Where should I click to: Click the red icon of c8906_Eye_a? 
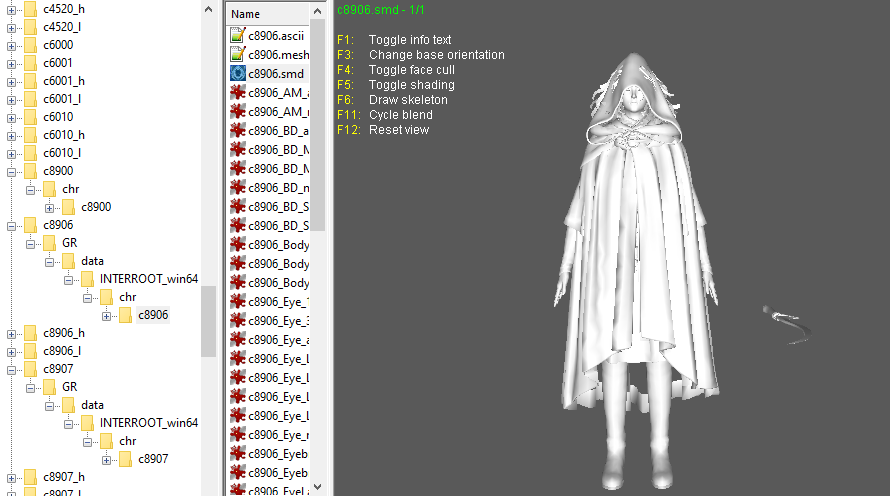pyautogui.click(x=238, y=339)
